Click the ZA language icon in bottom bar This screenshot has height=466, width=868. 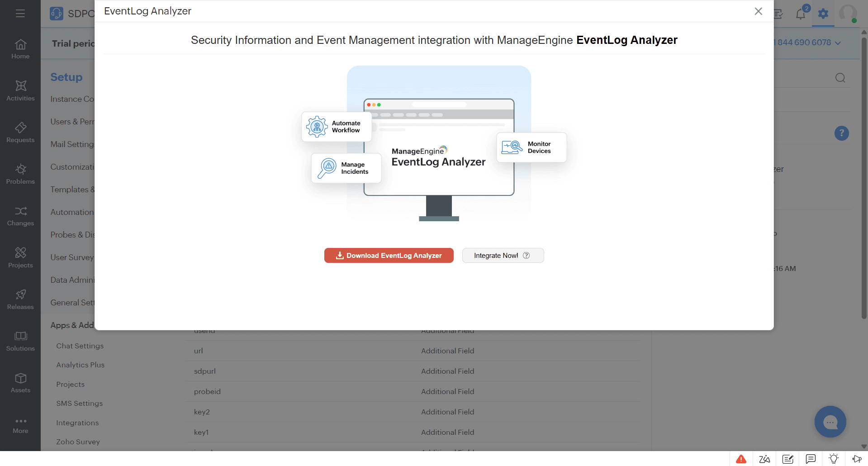click(x=764, y=459)
